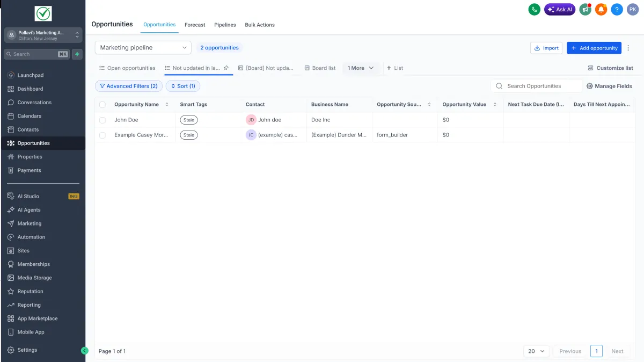The height and width of the screenshot is (362, 644).
Task: Open the Sort (1) options
Action: 183,86
